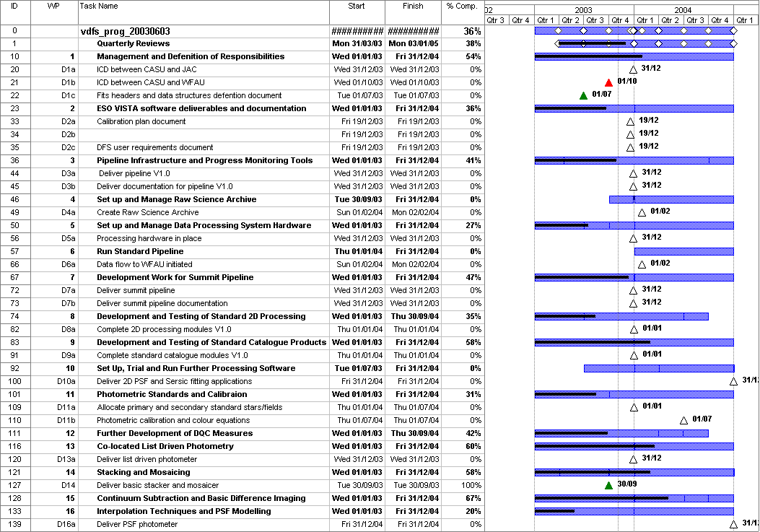Click the red milestone triangle dated 01/10
This screenshot has height=532, width=760.
pyautogui.click(x=609, y=83)
